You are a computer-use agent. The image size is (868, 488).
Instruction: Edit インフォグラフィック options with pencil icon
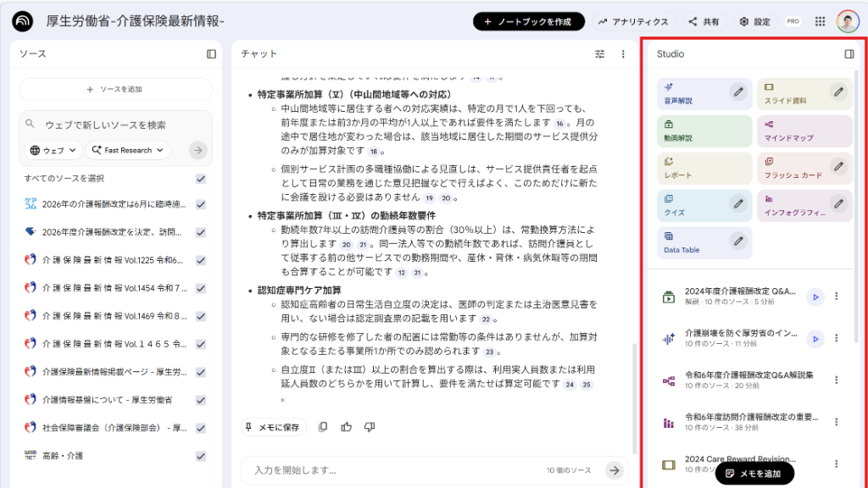838,203
